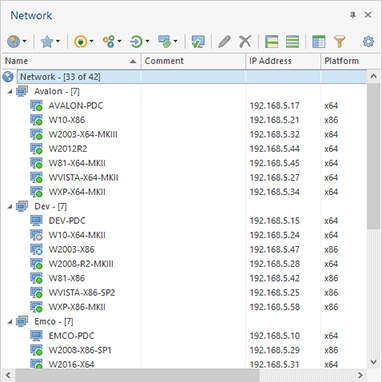Click the IP address 192.168.5.10
The image size is (382, 382).
coord(275,335)
